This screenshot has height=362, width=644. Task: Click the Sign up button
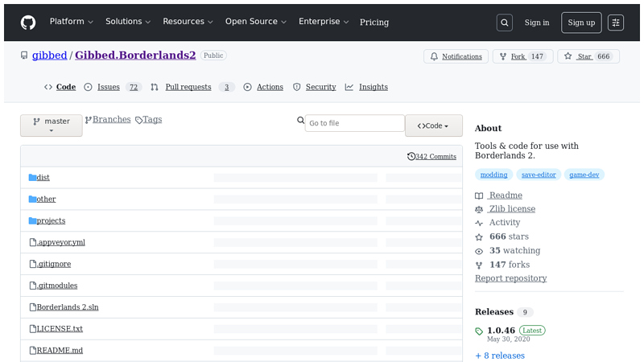click(581, 23)
